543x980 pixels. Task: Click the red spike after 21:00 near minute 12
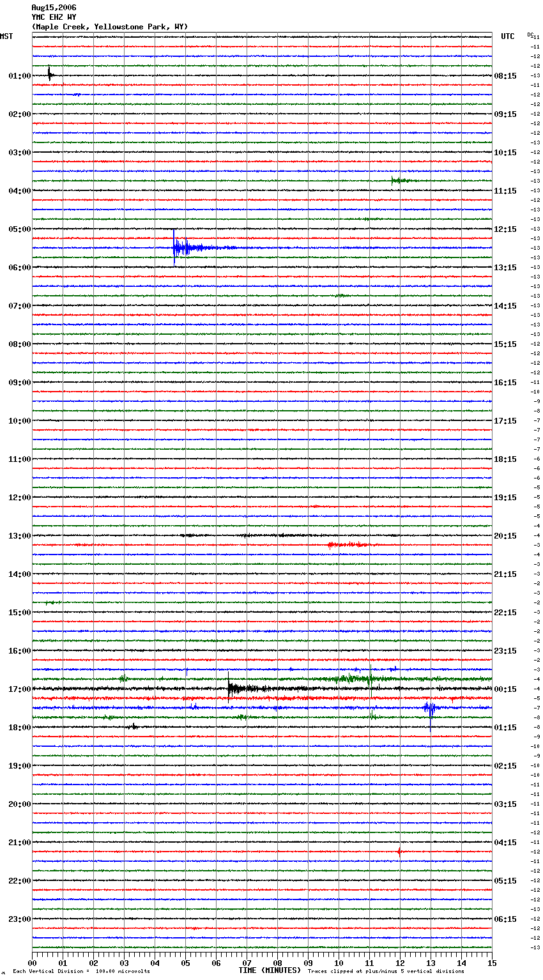coord(399,852)
